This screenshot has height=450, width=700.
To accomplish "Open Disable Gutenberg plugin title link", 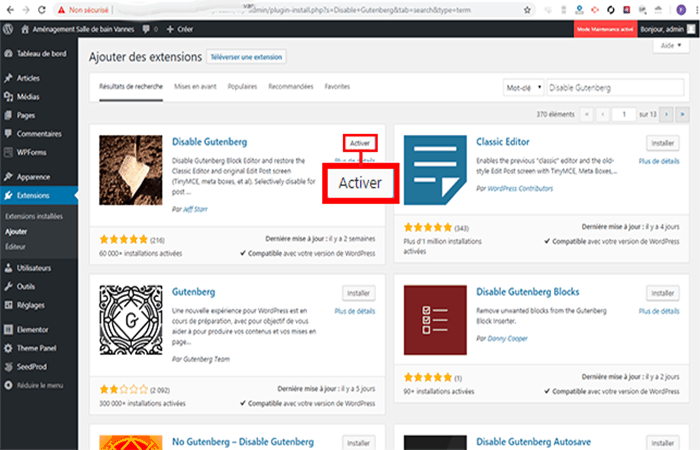I will point(209,142).
